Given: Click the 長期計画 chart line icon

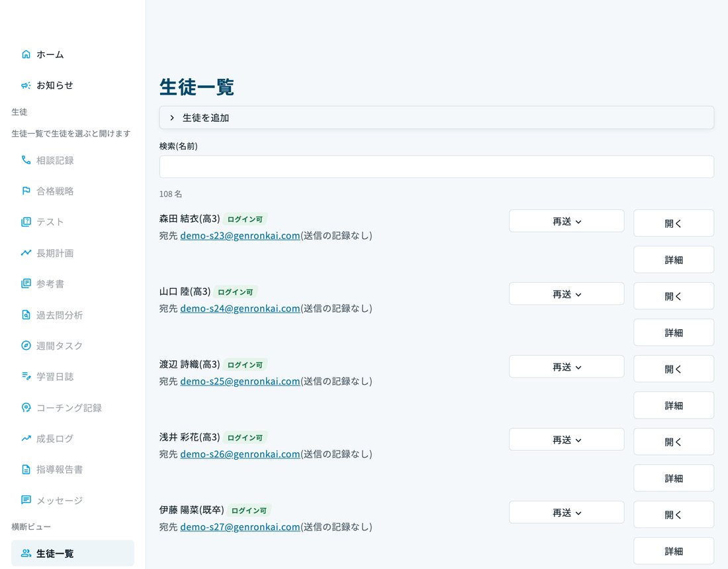Looking at the screenshot, I should (26, 253).
